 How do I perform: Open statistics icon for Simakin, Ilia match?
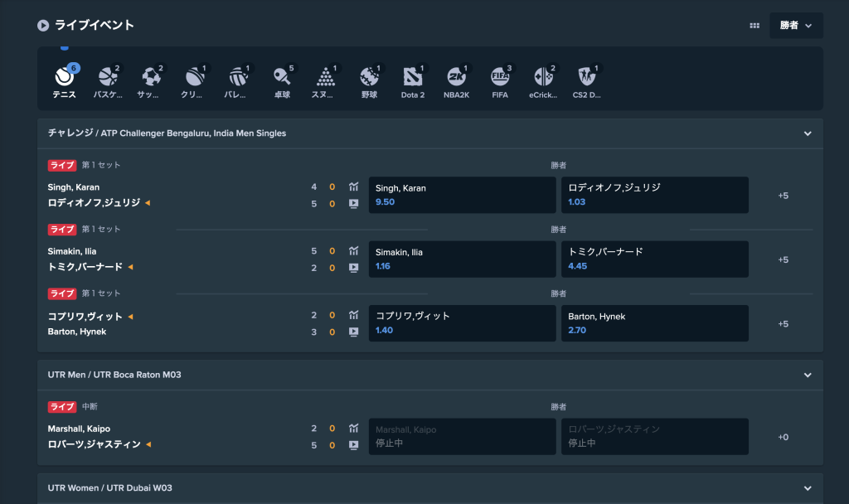pyautogui.click(x=353, y=250)
